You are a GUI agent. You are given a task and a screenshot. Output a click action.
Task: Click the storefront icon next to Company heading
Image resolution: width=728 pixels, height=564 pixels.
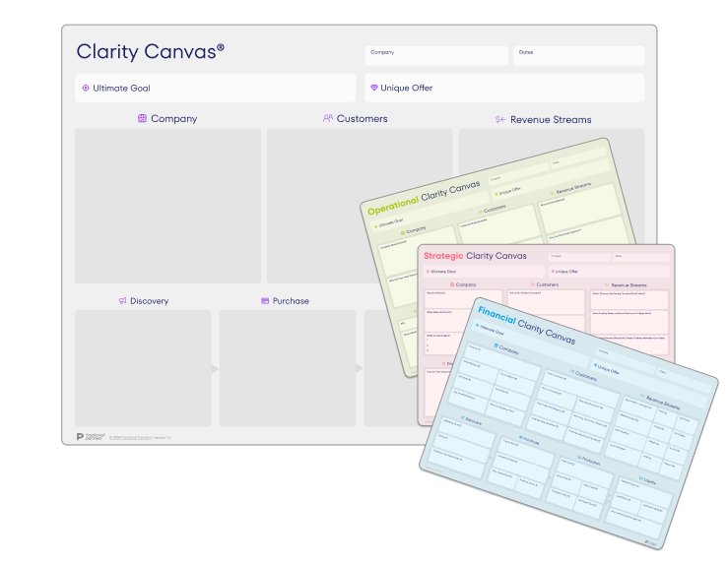142,118
